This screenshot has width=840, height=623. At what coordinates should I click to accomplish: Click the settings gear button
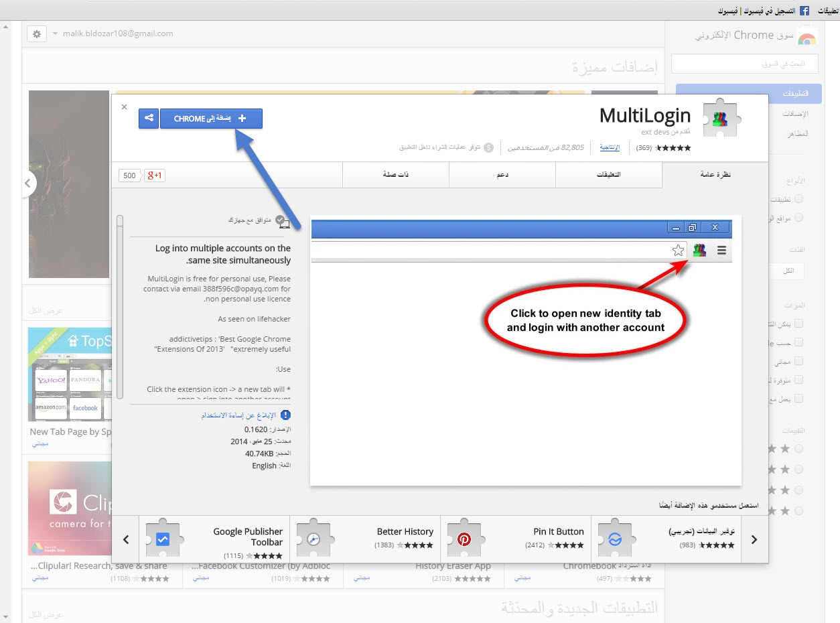tap(37, 33)
